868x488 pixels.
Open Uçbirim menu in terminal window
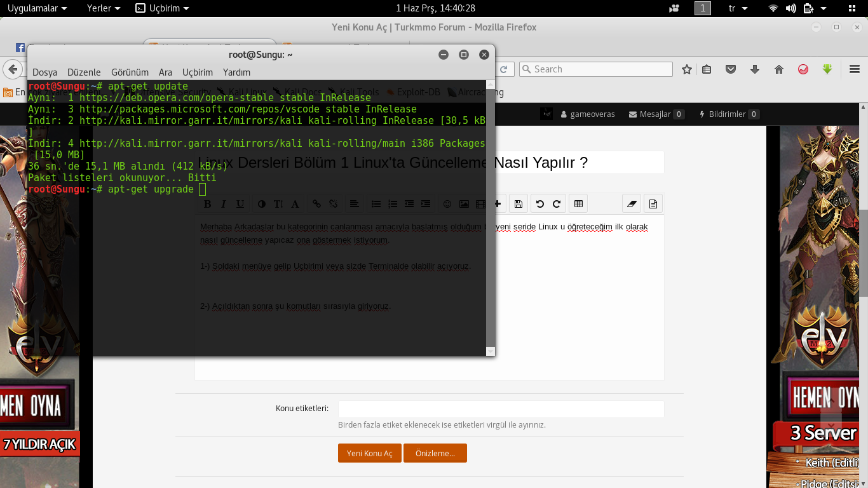coord(198,72)
